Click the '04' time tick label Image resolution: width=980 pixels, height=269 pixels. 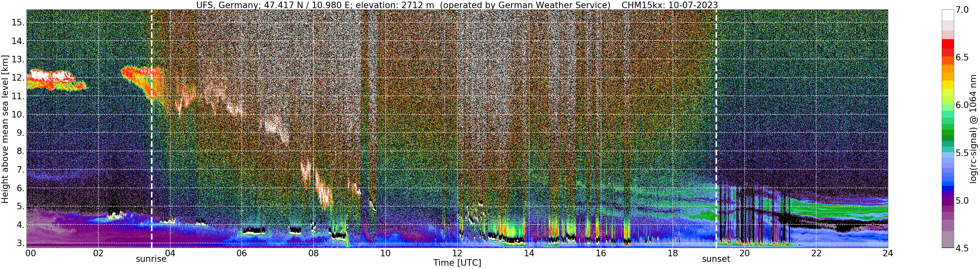pos(170,253)
